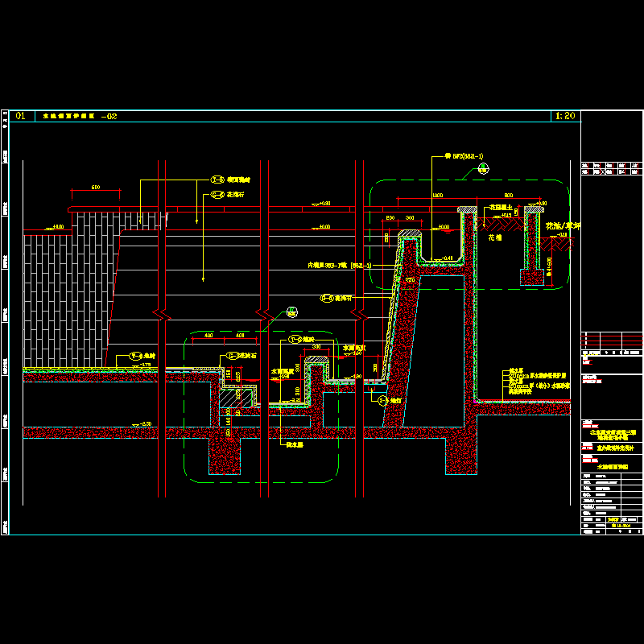The height and width of the screenshot is (644, 644).
Task: Select the 花池/草坪 text label on right
Action: coord(563,226)
